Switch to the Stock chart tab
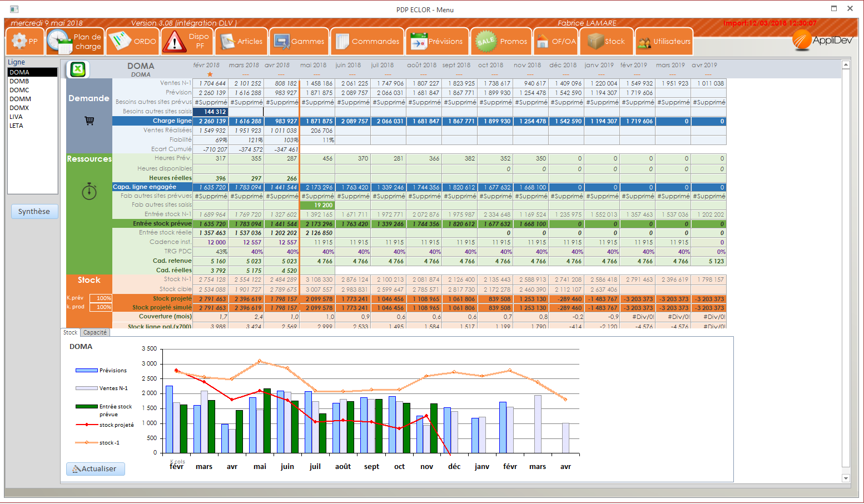Screen dimensions: 864x504 70,332
